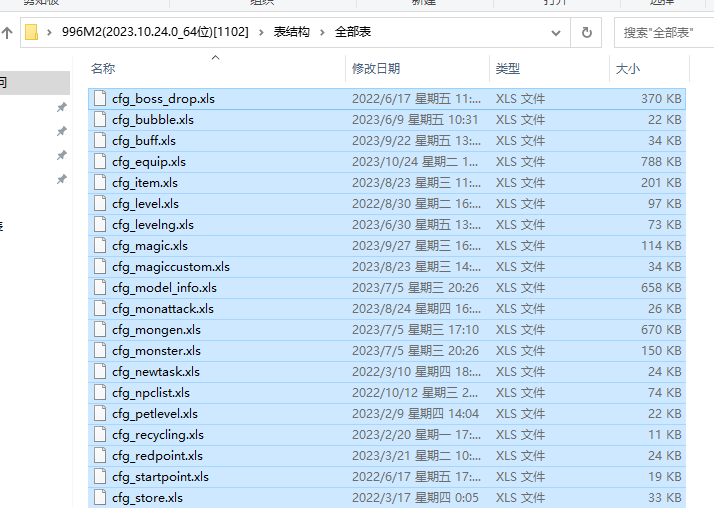This screenshot has height=508, width=714.
Task: Sort files by 名称 column header
Action: 103,69
